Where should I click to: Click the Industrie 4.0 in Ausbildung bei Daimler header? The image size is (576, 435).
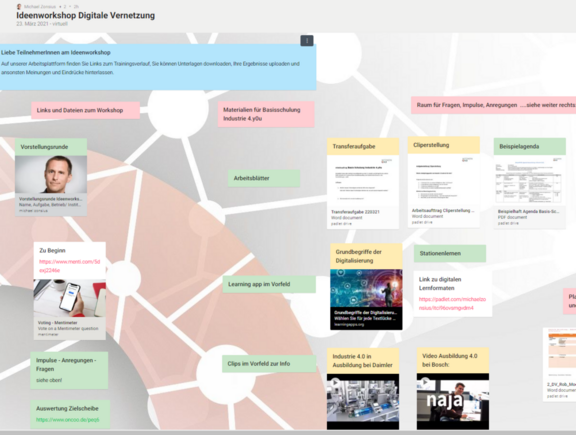pyautogui.click(x=363, y=361)
